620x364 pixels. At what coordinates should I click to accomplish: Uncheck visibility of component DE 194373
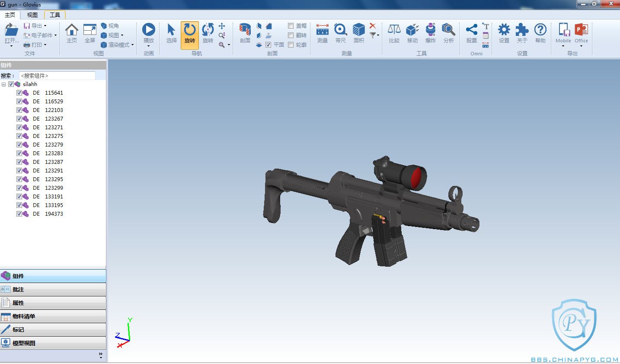pyautogui.click(x=19, y=214)
